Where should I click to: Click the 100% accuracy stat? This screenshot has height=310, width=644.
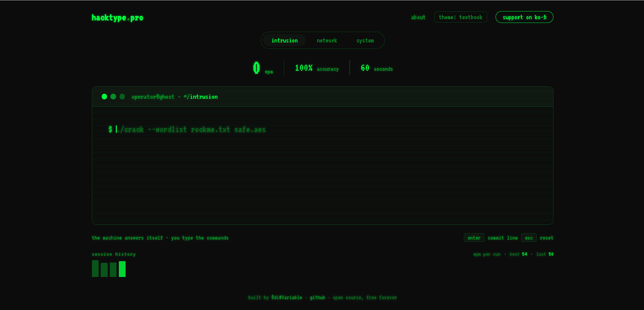tap(317, 68)
